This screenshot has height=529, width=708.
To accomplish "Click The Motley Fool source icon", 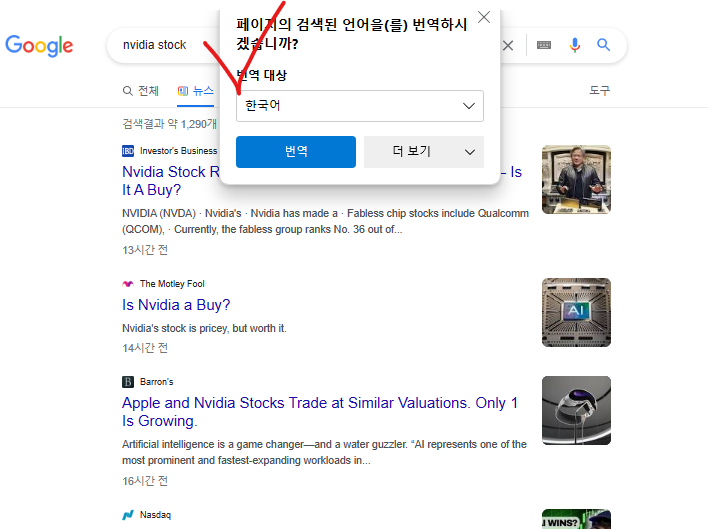I will [128, 284].
